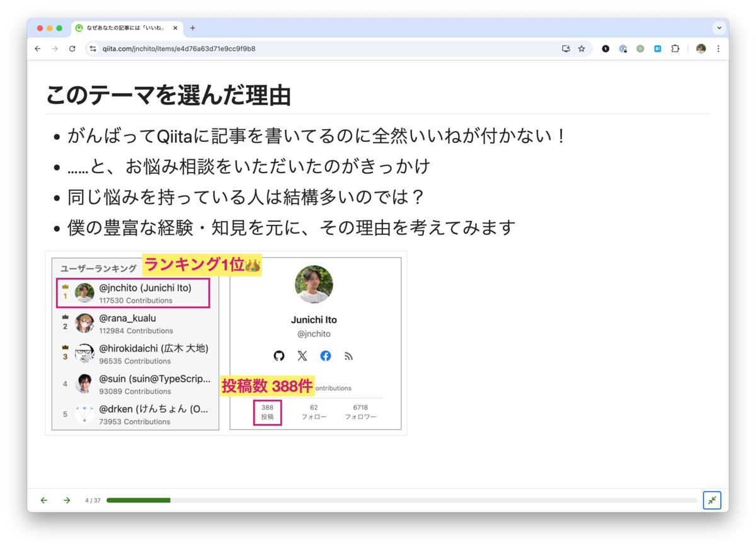Click '117530 Contributions' text

pyautogui.click(x=135, y=300)
